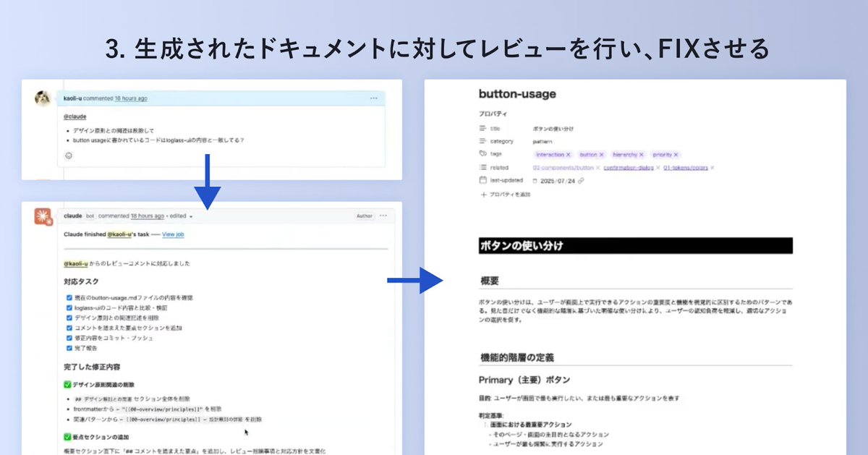The height and width of the screenshot is (455, 868).
Task: Click the related property list icon
Action: [483, 167]
